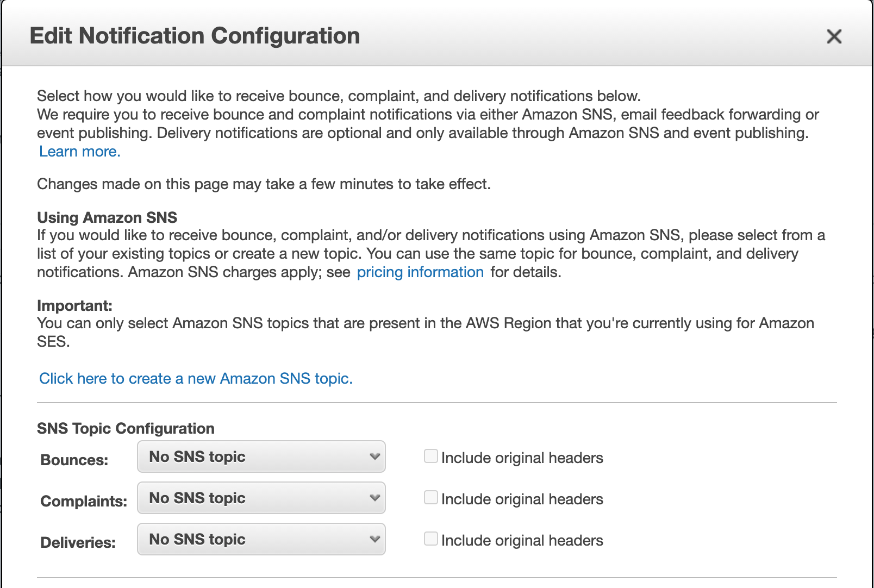Click chevron arrow on Complaints selector
Image resolution: width=874 pixels, height=588 pixels.
[x=374, y=498]
